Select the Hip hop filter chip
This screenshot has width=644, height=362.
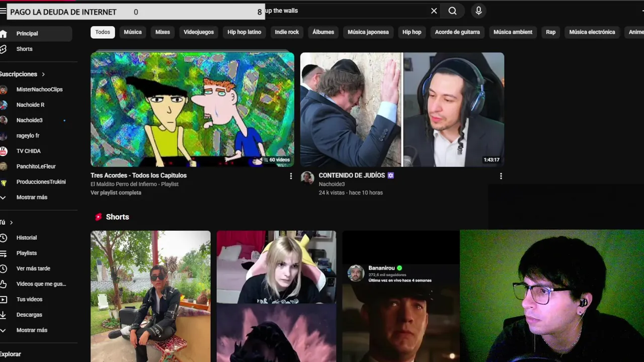pos(412,32)
